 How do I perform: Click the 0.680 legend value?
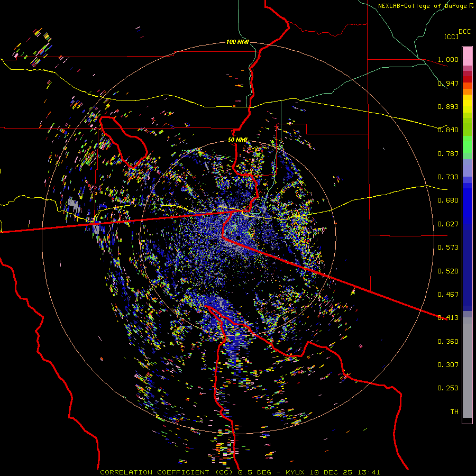pos(448,200)
